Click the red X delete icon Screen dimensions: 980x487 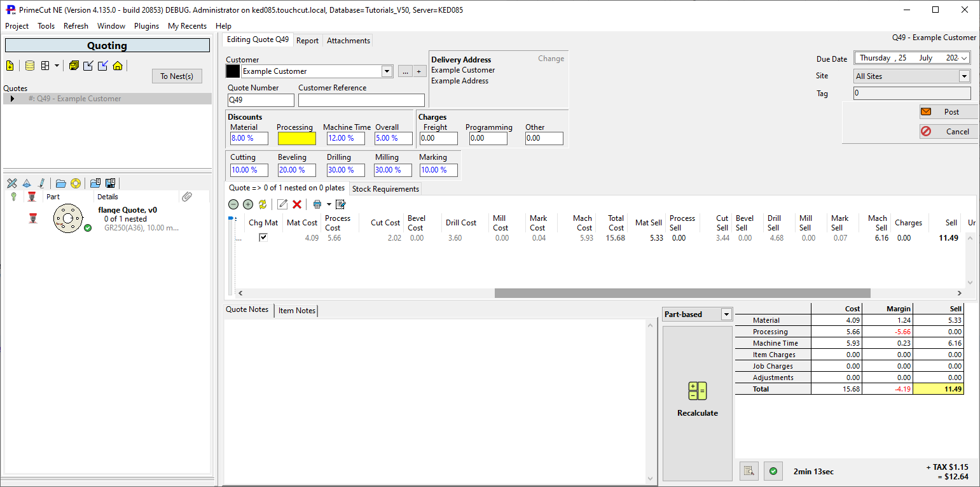point(297,204)
